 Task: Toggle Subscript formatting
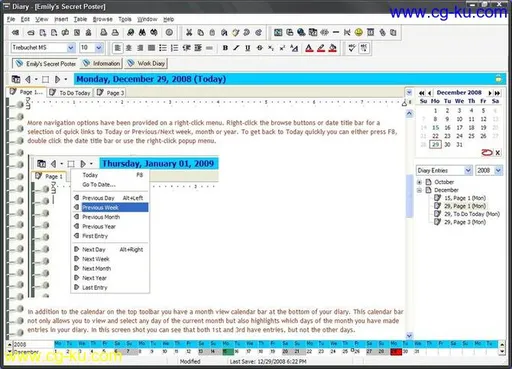tap(271, 48)
